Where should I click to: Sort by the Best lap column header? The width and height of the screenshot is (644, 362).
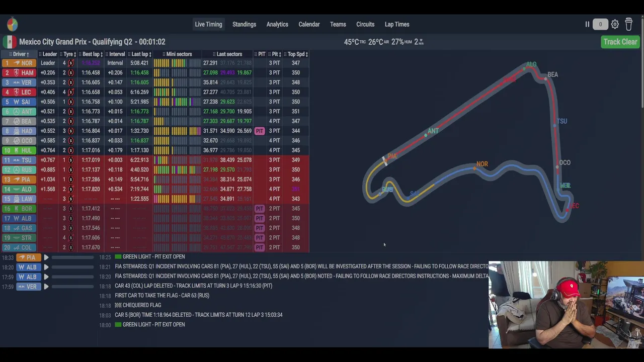click(x=91, y=54)
